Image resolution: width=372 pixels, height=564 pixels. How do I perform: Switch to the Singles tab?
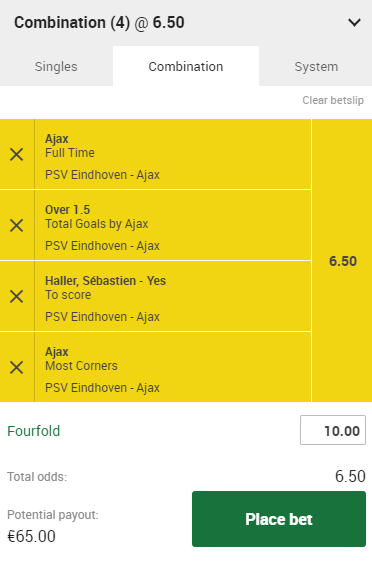[56, 66]
